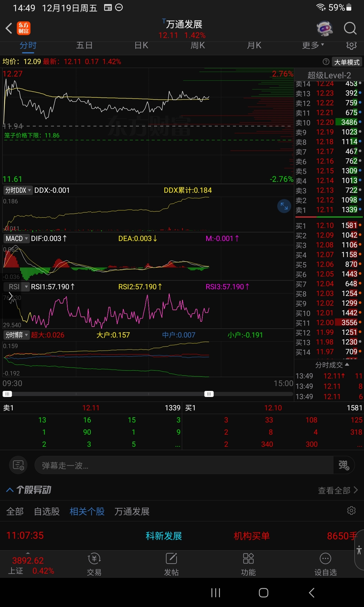
Task: Select the 周K tab
Action: click(x=197, y=45)
